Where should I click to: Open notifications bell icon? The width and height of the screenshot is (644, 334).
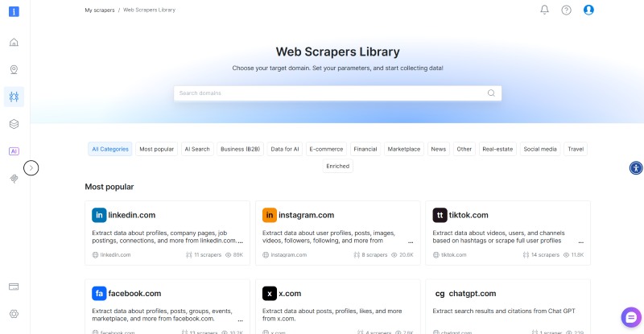click(x=545, y=10)
